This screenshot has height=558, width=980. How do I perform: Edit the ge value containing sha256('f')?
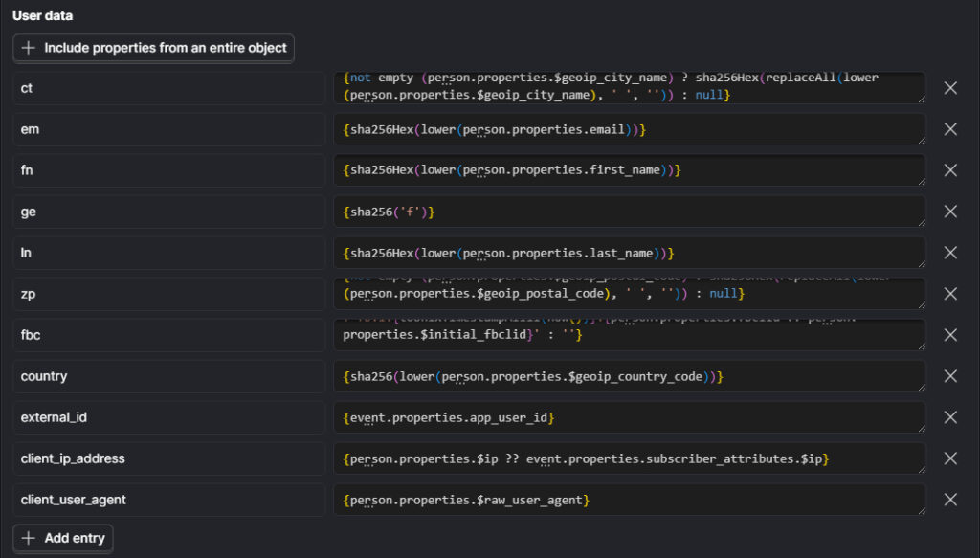[x=629, y=212]
